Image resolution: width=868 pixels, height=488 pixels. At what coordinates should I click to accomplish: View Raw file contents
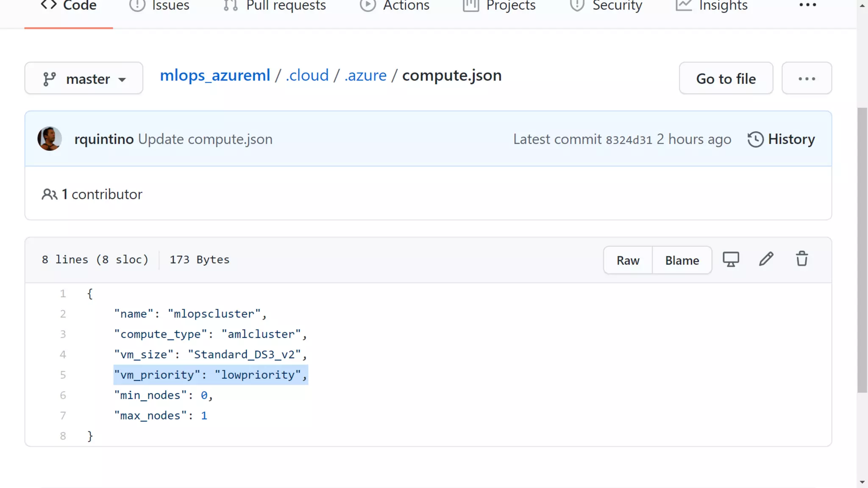628,260
